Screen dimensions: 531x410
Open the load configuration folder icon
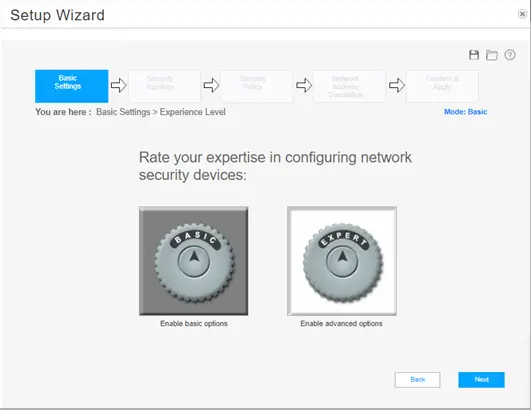coord(492,55)
